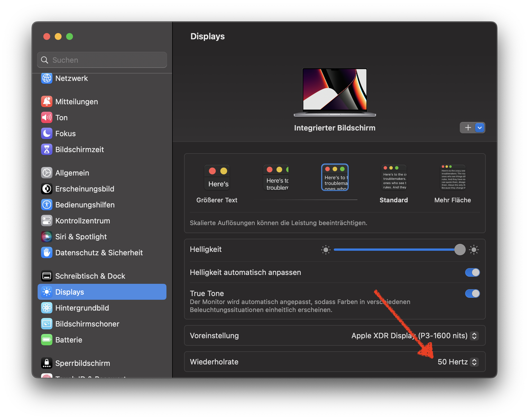Select Allgemein in the sidebar

(102, 173)
